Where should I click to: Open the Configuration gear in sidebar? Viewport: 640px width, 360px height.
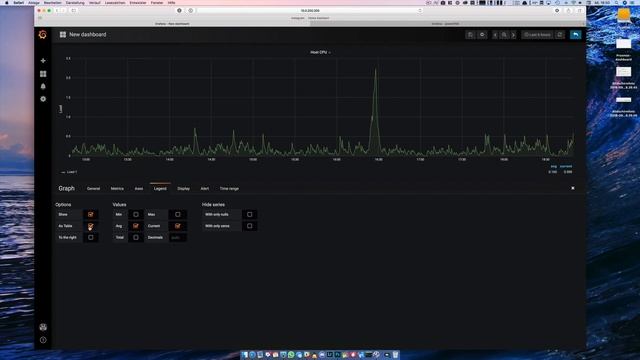point(43,99)
